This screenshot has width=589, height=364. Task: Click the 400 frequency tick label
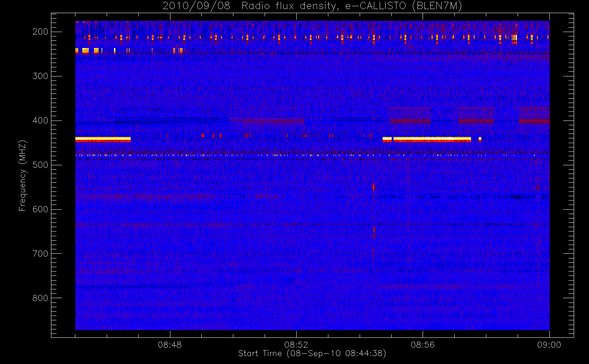tap(40, 120)
